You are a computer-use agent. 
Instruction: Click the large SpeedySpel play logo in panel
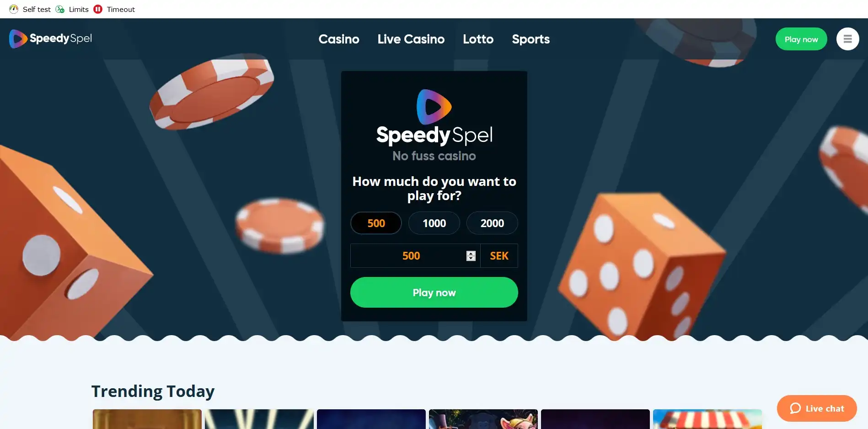pos(434,107)
